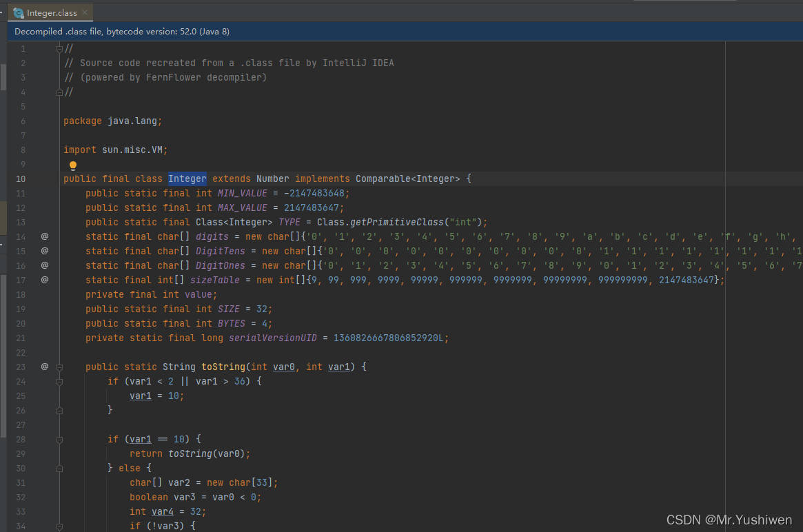Screen dimensions: 803x532
Task: Click the @ gutter icon on line 17
Action: point(45,280)
